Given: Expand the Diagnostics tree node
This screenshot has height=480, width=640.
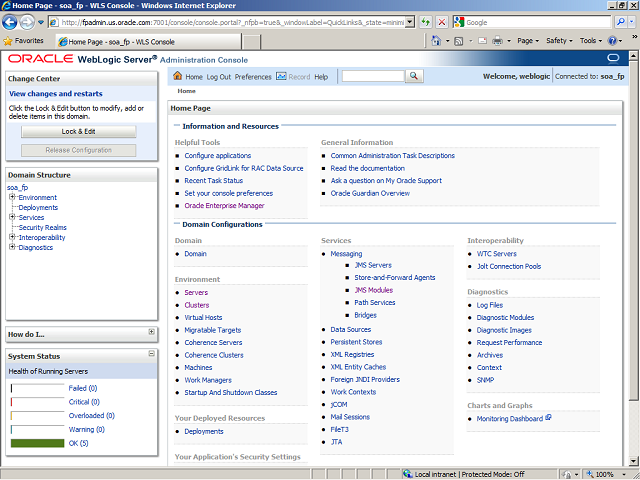Looking at the screenshot, I should tap(12, 247).
